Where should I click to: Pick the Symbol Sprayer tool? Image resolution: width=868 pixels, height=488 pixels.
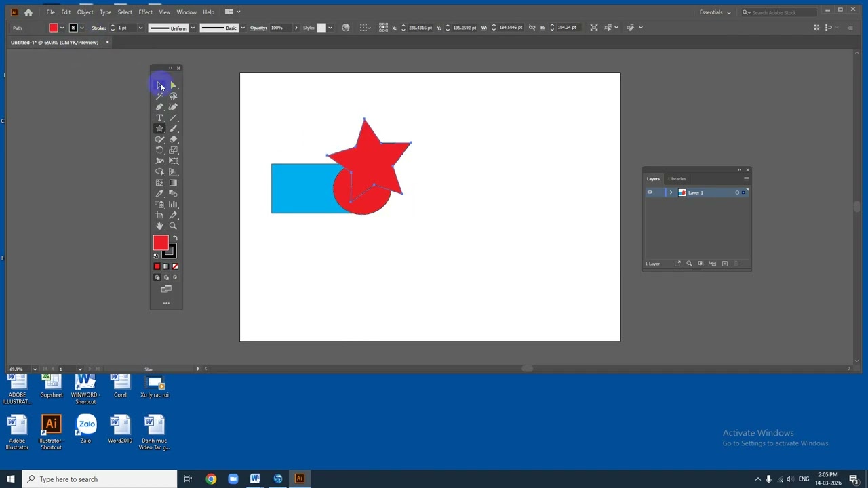pyautogui.click(x=159, y=205)
